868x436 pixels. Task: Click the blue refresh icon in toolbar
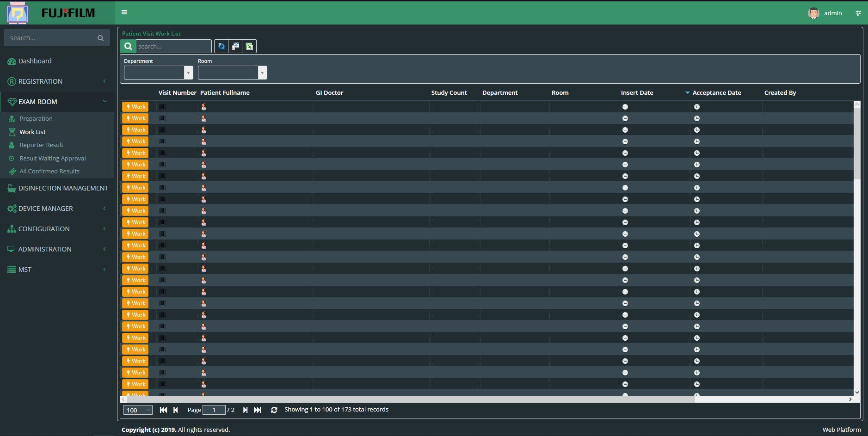point(222,46)
